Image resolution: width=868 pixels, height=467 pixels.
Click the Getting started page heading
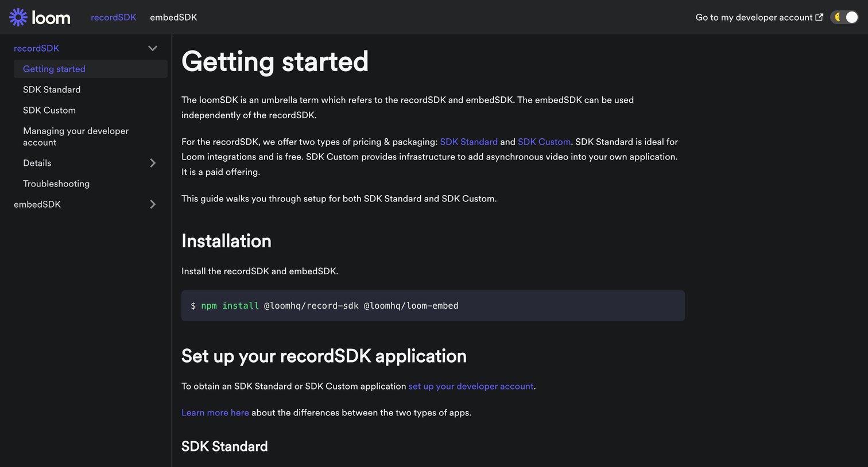coord(275,61)
